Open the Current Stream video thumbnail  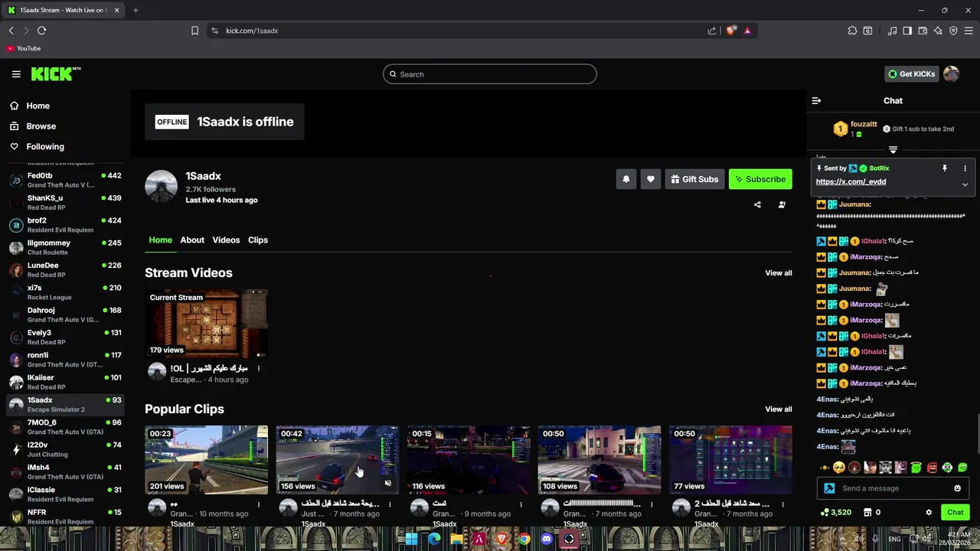click(207, 324)
